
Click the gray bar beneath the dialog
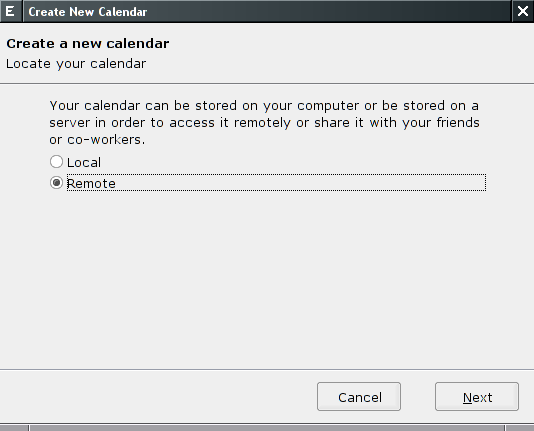point(267,428)
